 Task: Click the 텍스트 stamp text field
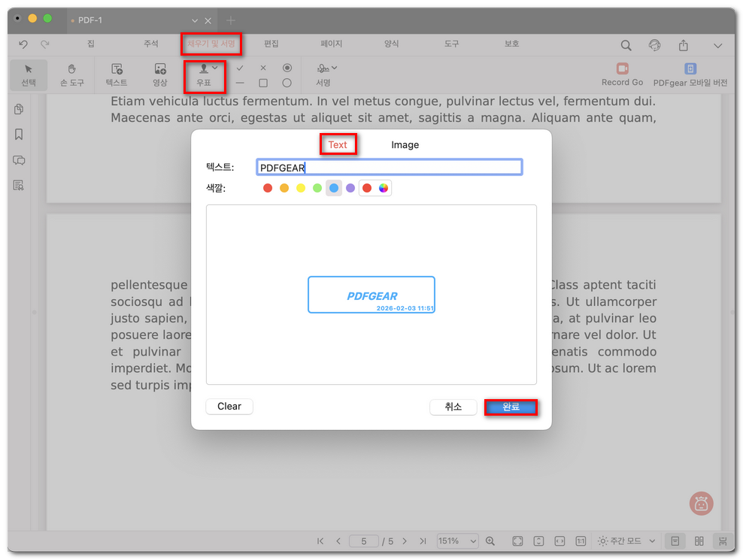(389, 167)
